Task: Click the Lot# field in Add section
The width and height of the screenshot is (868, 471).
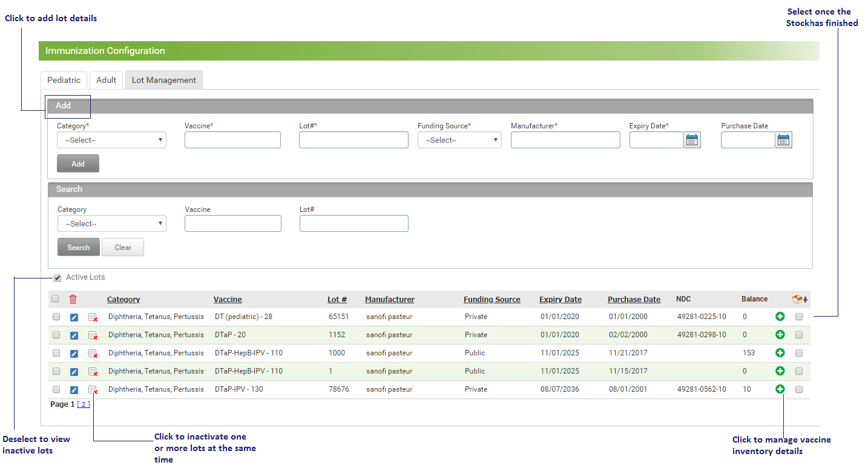Action: click(353, 140)
